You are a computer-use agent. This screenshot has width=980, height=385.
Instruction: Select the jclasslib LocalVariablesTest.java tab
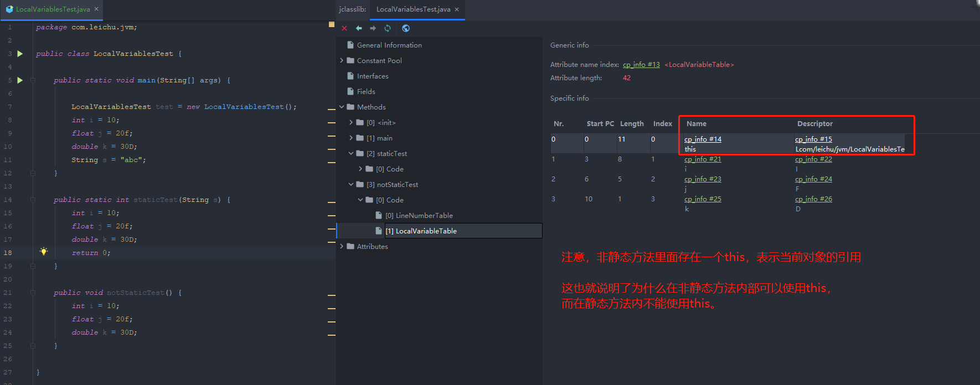412,9
